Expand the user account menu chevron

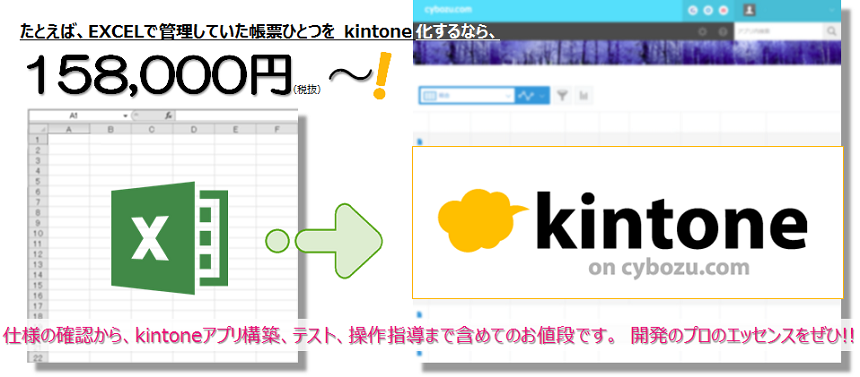833,10
